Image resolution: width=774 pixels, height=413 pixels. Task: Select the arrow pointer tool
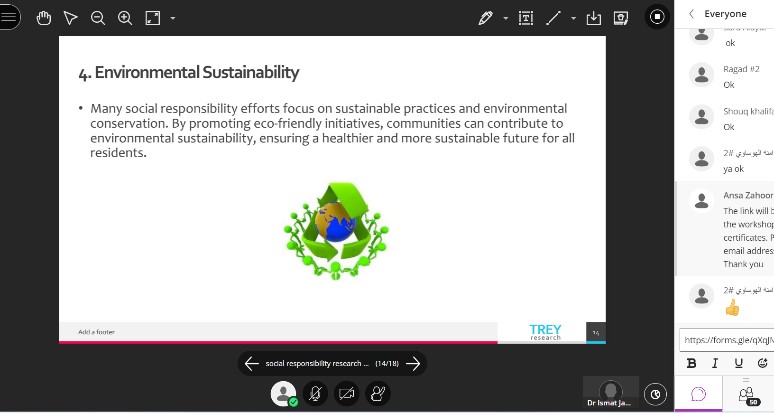coord(71,18)
